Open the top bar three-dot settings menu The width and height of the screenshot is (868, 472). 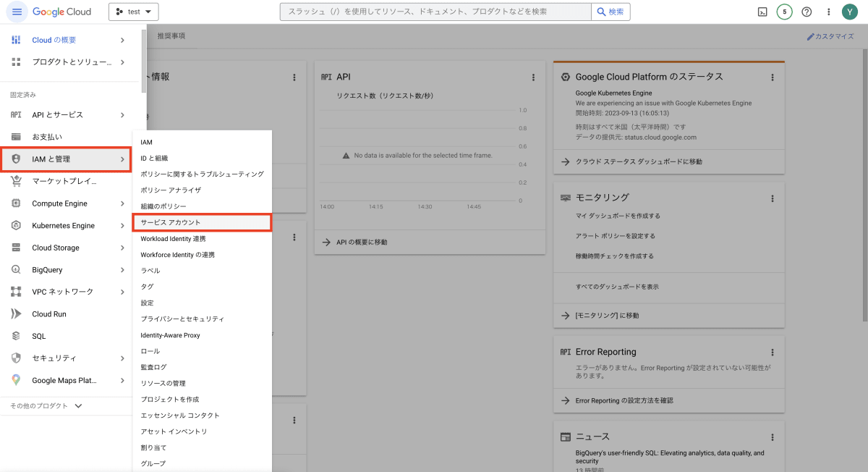[829, 12]
